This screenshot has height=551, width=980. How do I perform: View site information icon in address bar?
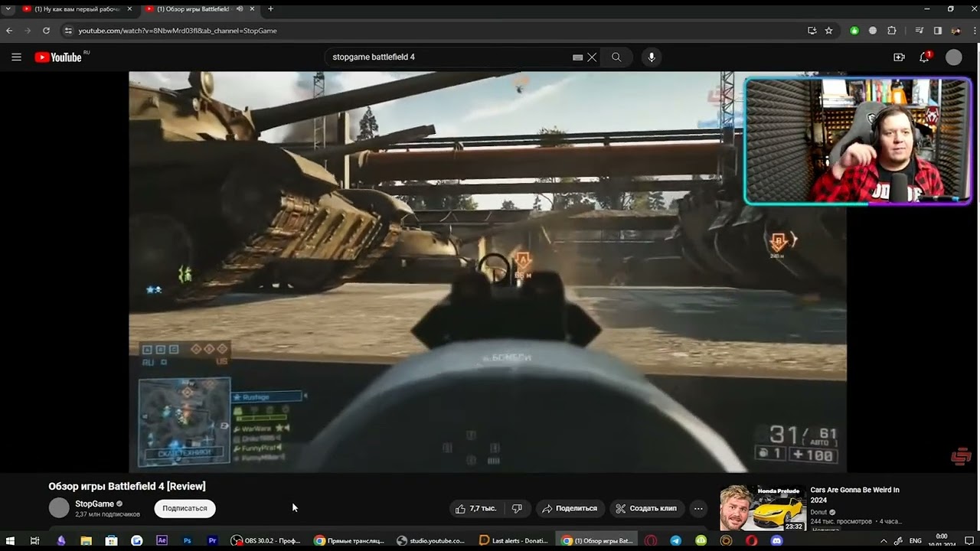[67, 31]
